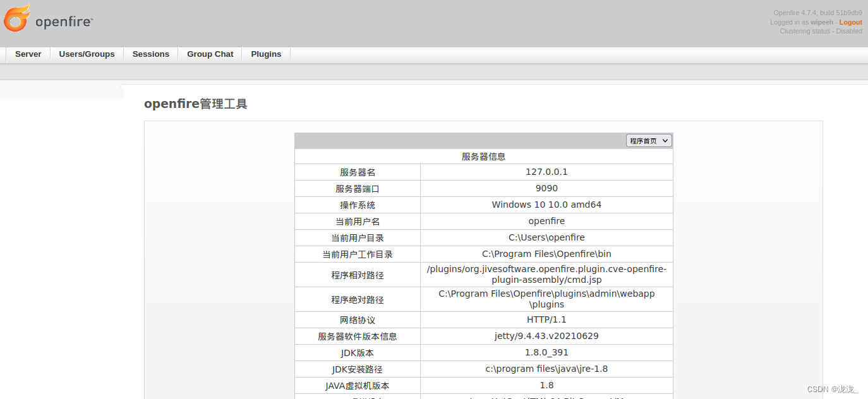The width and height of the screenshot is (868, 399).
Task: Select C:\Program Files\Openfire\bin value
Action: (x=546, y=254)
